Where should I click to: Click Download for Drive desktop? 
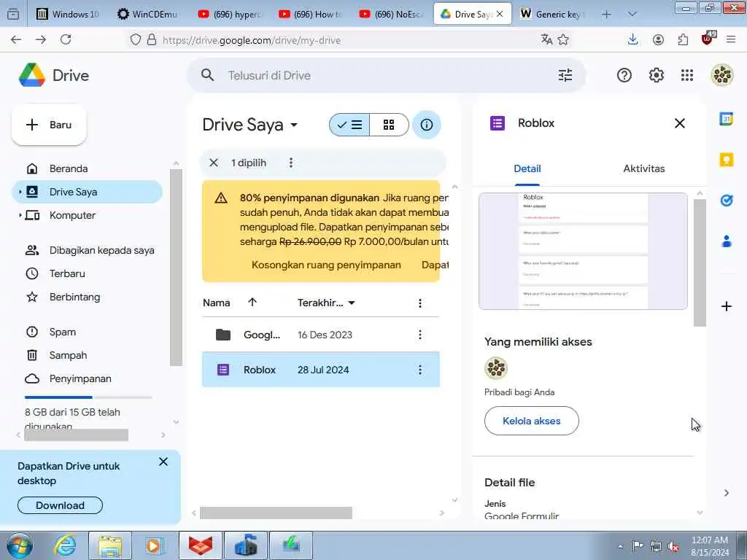pyautogui.click(x=60, y=505)
